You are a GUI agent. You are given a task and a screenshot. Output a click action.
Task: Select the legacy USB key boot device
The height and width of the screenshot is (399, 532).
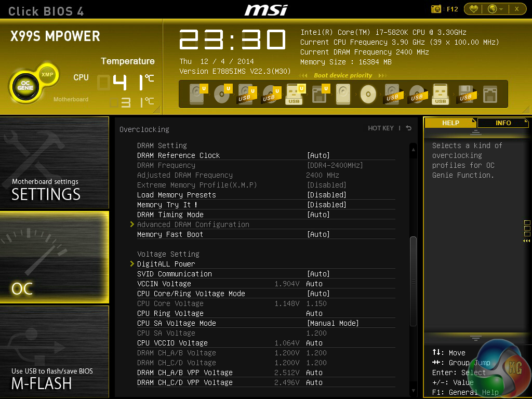click(x=440, y=94)
